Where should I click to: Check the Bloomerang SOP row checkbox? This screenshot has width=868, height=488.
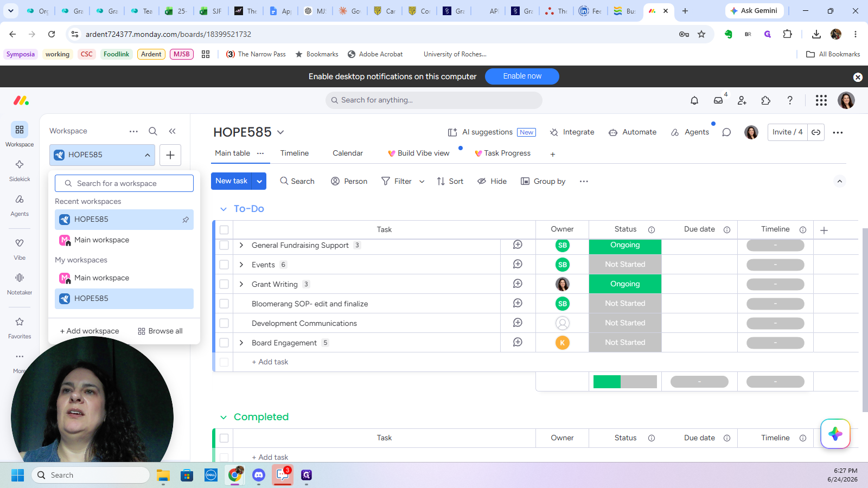[x=224, y=304]
